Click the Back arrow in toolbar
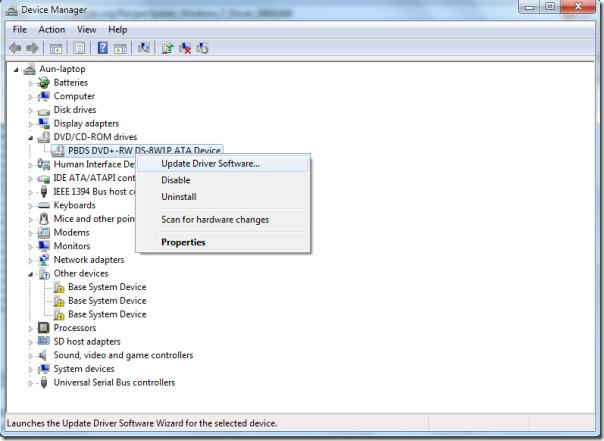The height and width of the screenshot is (441, 604). [15, 48]
